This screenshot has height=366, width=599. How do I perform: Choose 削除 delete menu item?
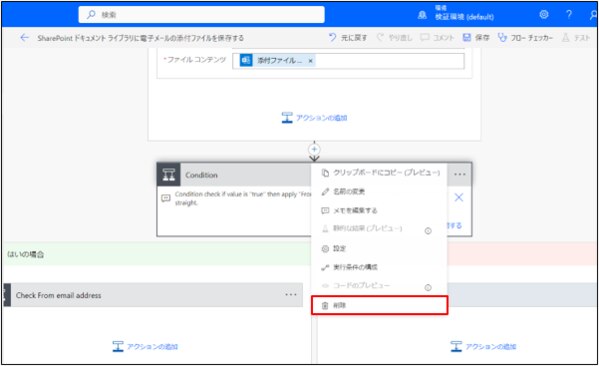[379, 305]
